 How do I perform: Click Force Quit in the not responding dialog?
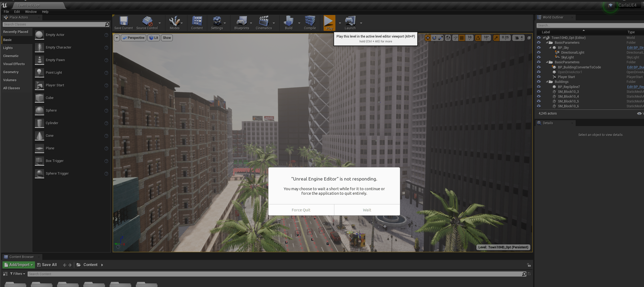pyautogui.click(x=301, y=210)
